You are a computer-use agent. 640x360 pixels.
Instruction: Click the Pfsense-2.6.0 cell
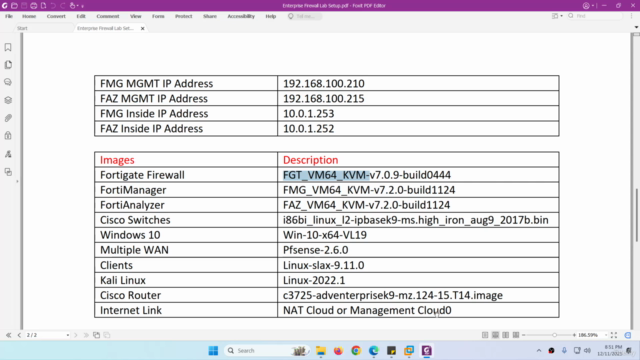tap(418, 250)
